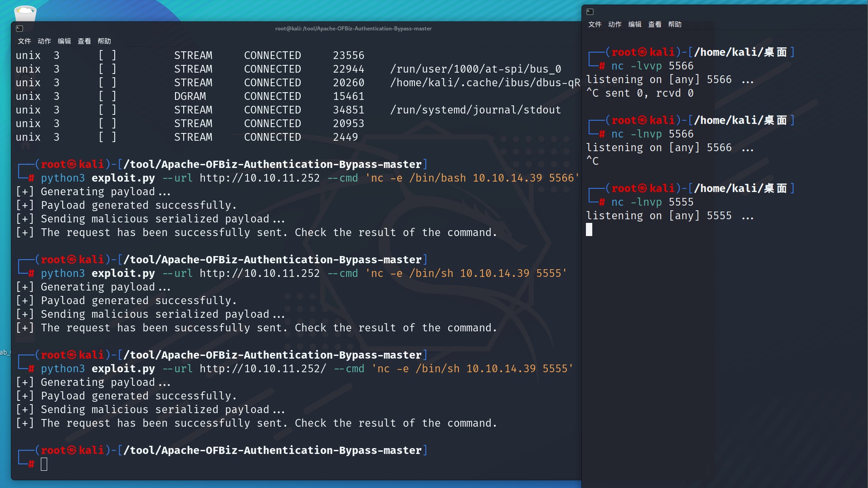868x488 pixels.
Task: Click the DGRAM socket type entry
Action: (x=190, y=96)
